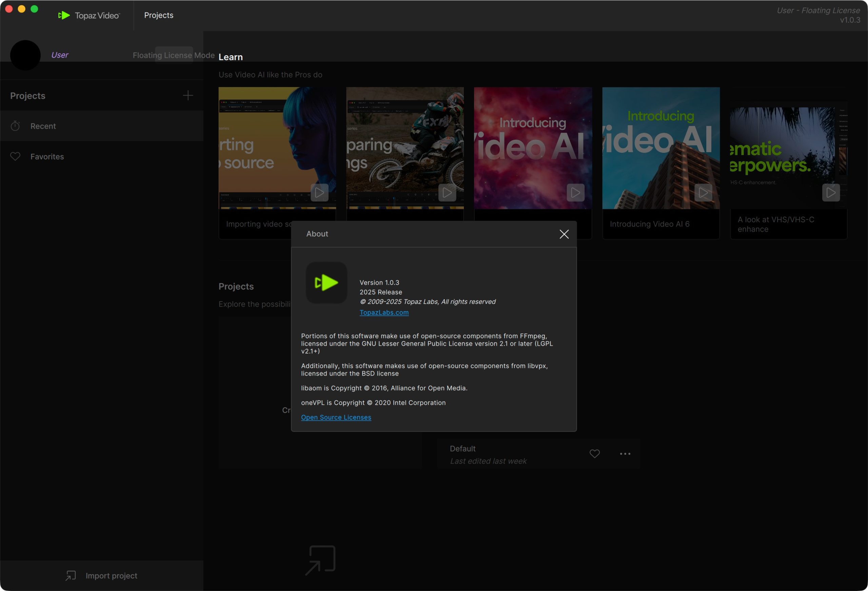868x591 pixels.
Task: Play the Introducing Video AI 6 video
Action: click(703, 193)
